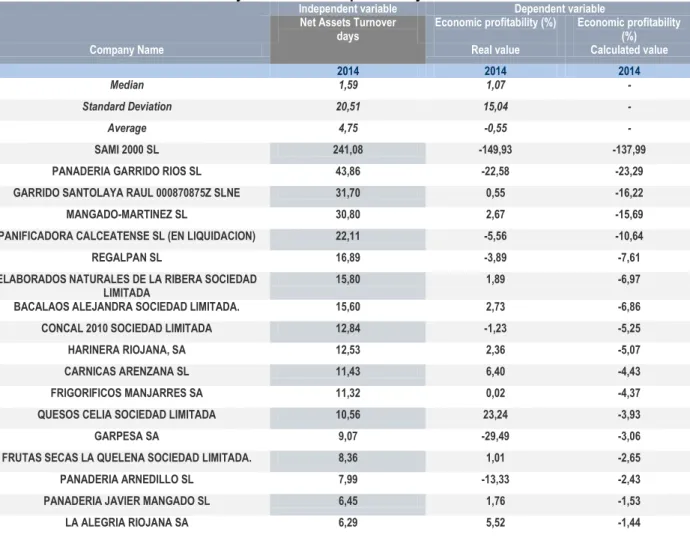Select PANADERIA JAVIER MANGADO SL name
Screen dimensions: 690x538
click(127, 501)
